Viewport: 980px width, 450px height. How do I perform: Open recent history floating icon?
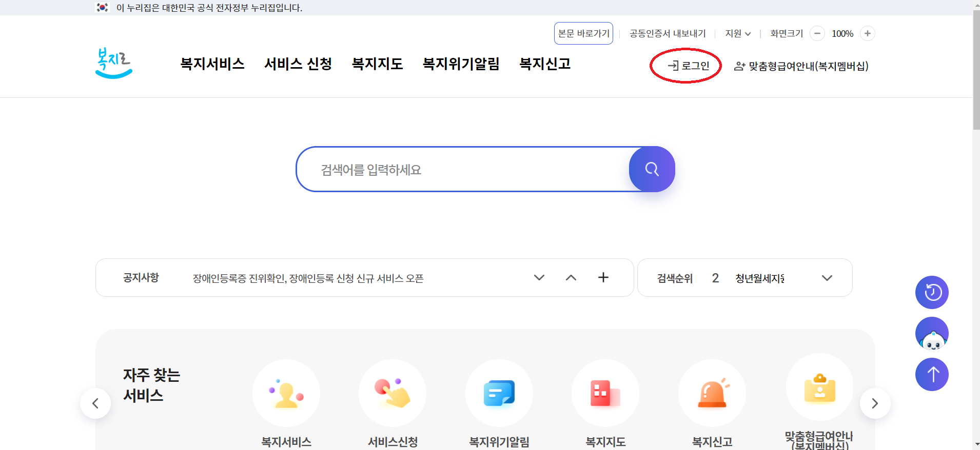coord(932,293)
